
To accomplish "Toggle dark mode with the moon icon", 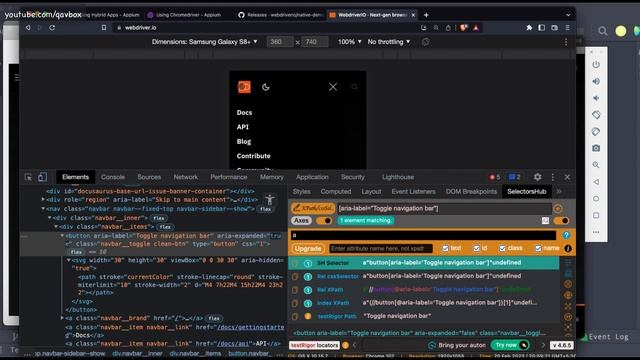I will pos(266,87).
